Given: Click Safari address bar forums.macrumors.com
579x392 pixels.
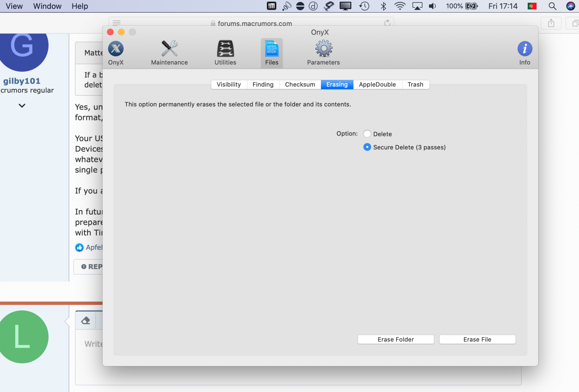Looking at the screenshot, I should [x=251, y=23].
